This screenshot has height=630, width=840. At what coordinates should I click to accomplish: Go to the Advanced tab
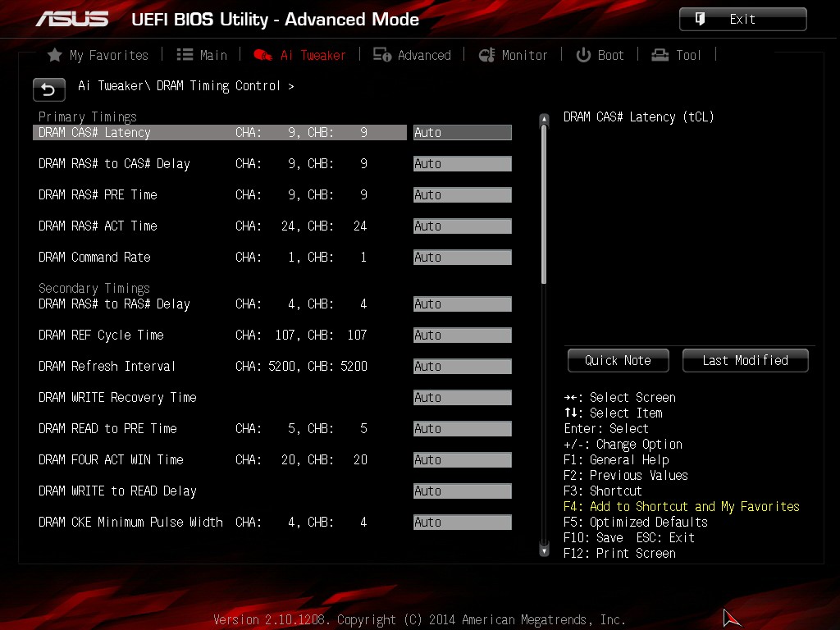pos(412,55)
